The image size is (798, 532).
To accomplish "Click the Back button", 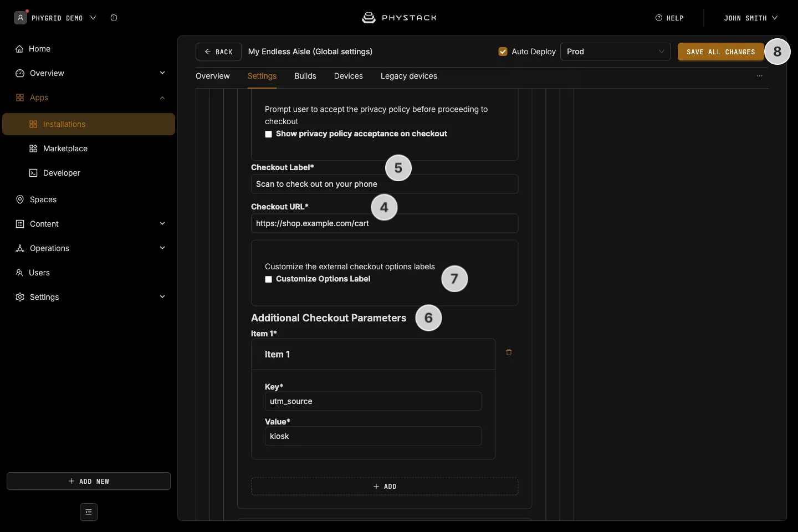I will (218, 52).
